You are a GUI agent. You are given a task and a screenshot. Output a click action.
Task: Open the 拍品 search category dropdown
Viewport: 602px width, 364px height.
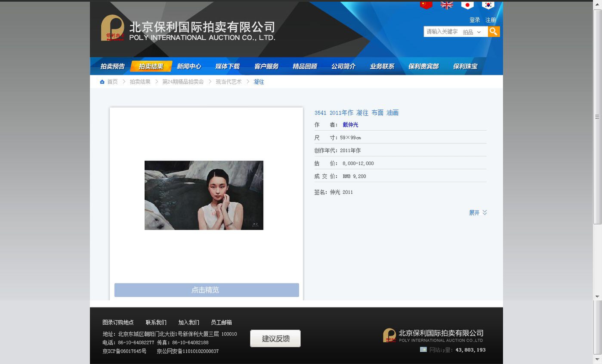point(472,32)
